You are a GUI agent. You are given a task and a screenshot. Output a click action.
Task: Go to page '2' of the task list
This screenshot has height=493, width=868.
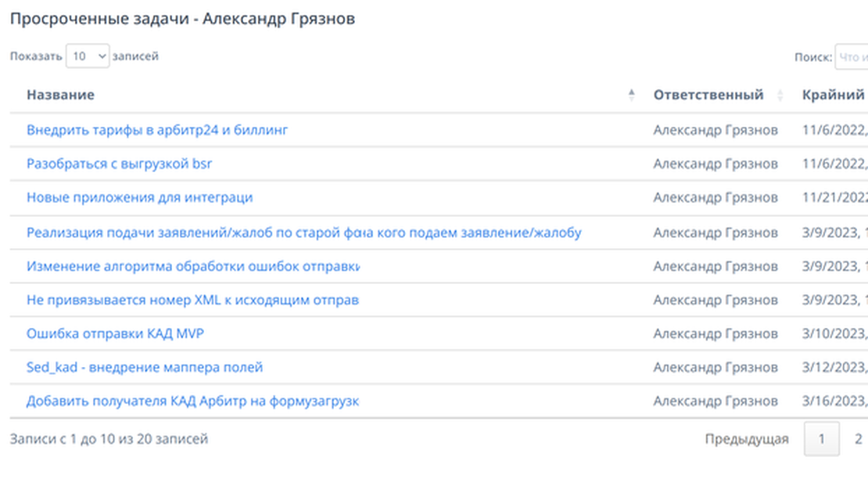[x=858, y=439]
